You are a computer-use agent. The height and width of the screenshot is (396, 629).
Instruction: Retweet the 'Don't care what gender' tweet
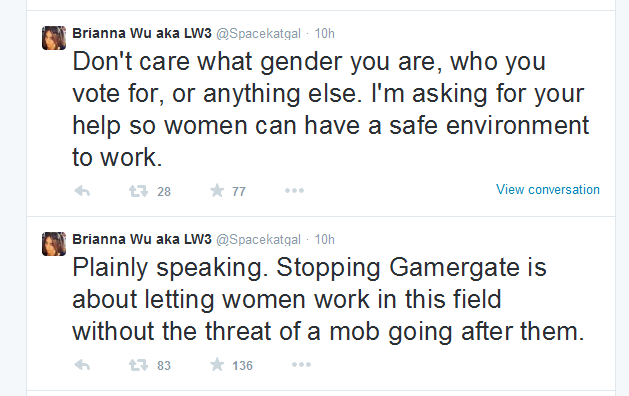point(138,191)
